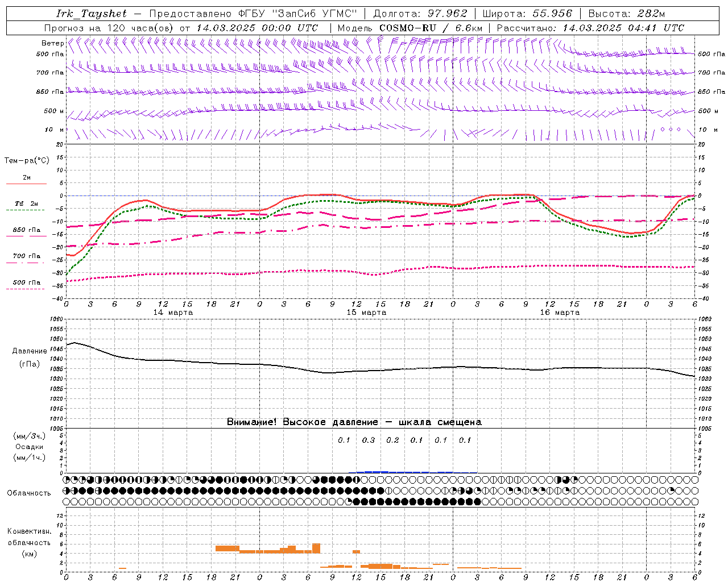This screenshot has width=728, height=582.
Task: Click the (мм/1ч.) precipitation unit label
Action: click(30, 458)
